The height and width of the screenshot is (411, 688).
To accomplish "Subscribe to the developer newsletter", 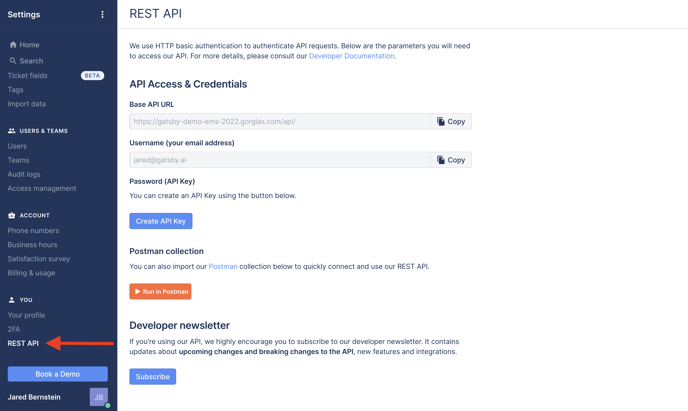I will (x=153, y=377).
